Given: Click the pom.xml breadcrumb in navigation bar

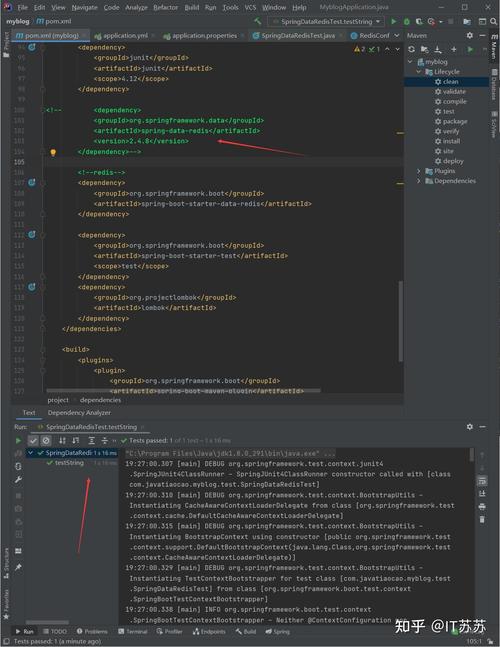Looking at the screenshot, I should (x=54, y=21).
